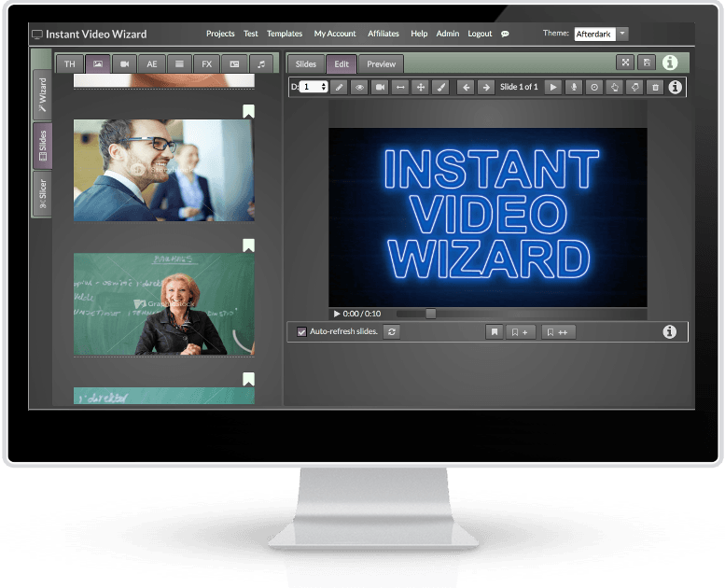The width and height of the screenshot is (725, 588).
Task: Adjust the D duration stepper
Action: tap(314, 87)
